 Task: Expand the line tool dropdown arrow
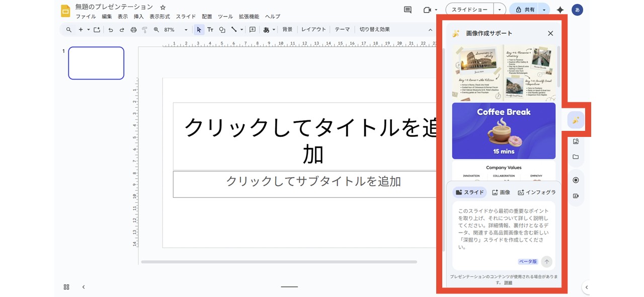[242, 29]
